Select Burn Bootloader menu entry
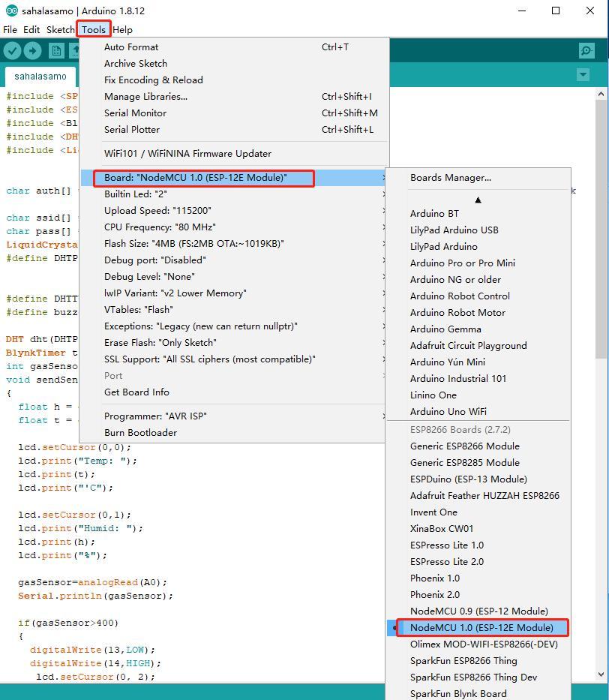The image size is (609, 700). coord(233,433)
